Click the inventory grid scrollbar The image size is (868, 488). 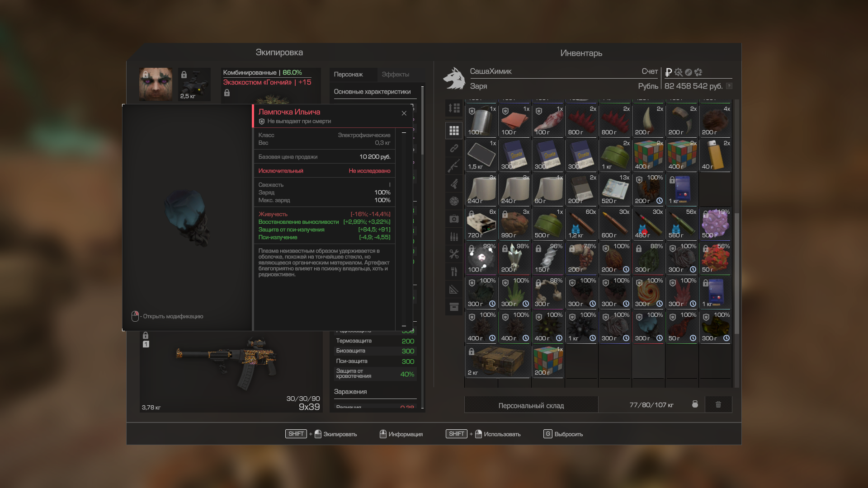point(737,273)
